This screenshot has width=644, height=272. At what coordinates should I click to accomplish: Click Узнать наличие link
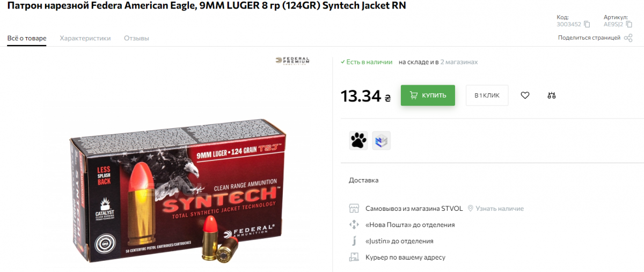[500, 208]
